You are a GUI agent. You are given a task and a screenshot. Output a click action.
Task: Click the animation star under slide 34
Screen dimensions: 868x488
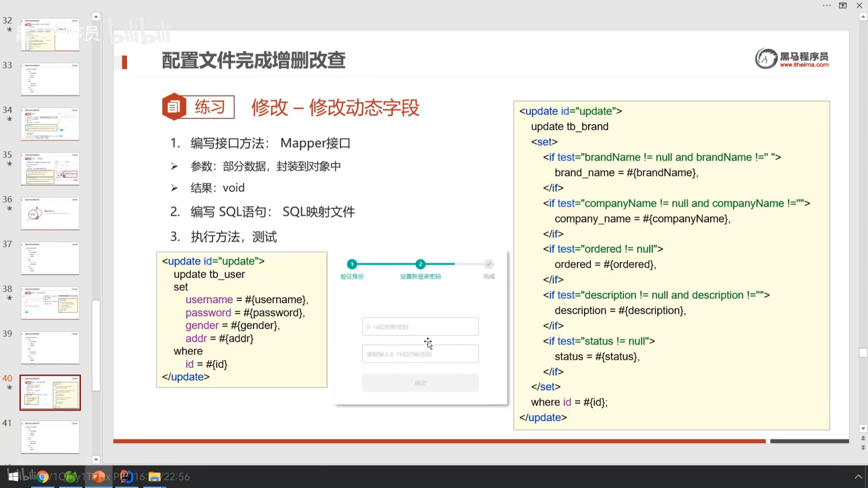point(9,119)
